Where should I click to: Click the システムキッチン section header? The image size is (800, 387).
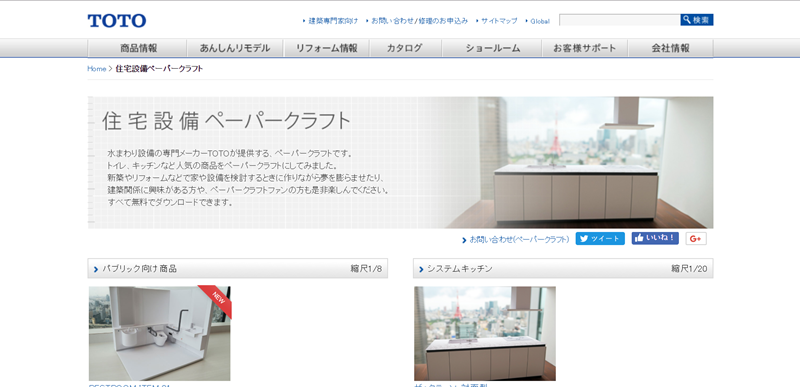pyautogui.click(x=563, y=269)
